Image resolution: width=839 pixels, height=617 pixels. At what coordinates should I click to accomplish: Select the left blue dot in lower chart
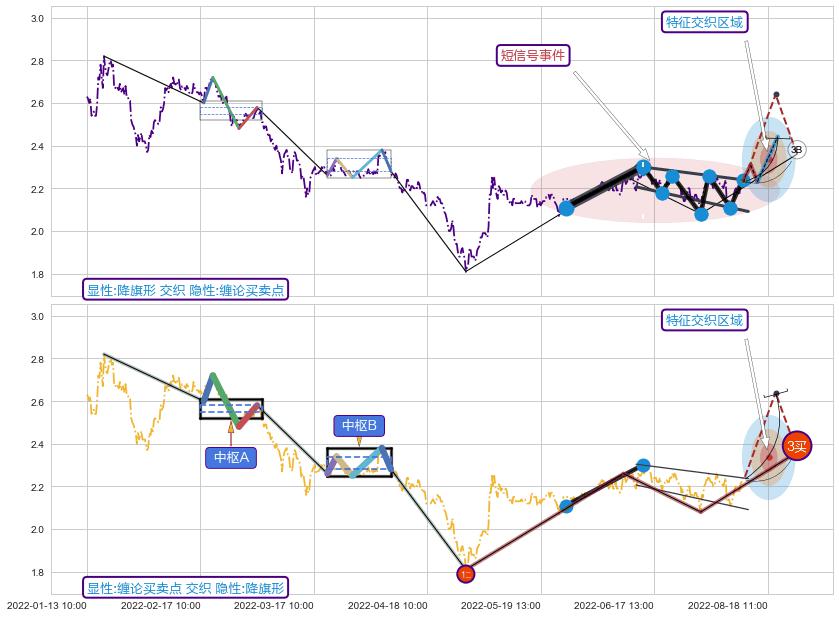tap(566, 506)
